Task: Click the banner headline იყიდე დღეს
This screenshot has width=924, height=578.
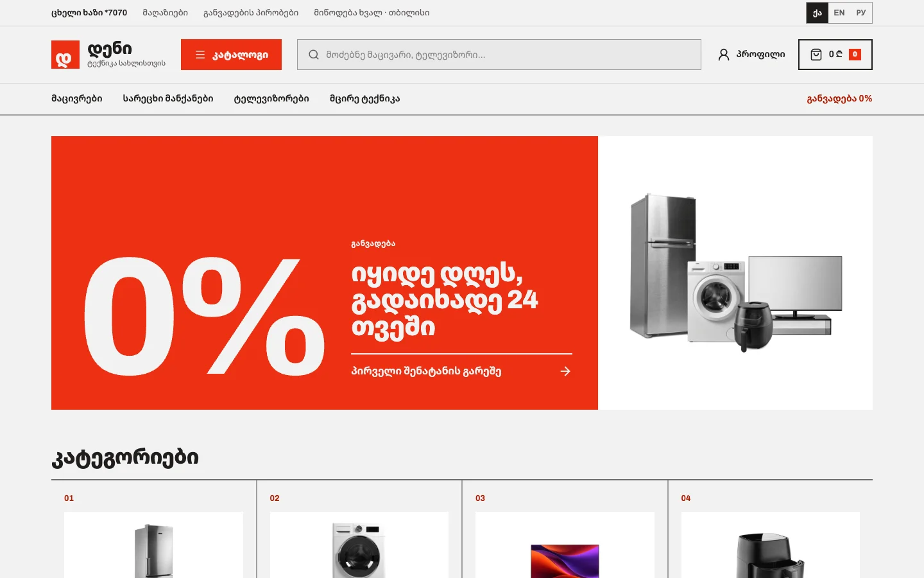Action: [445, 300]
